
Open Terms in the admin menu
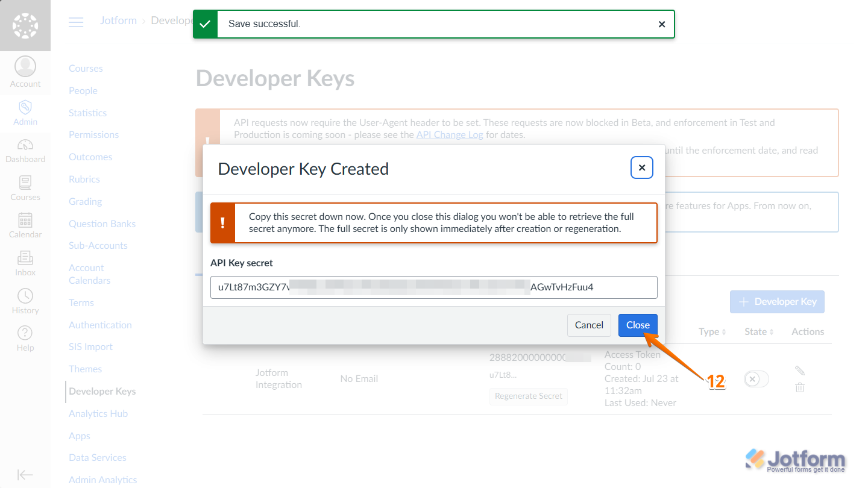click(81, 303)
